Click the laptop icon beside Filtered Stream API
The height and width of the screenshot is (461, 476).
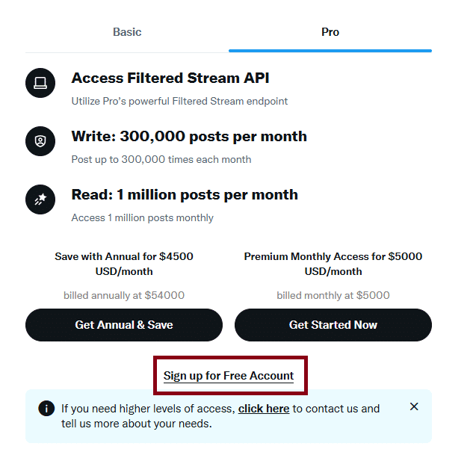click(40, 82)
